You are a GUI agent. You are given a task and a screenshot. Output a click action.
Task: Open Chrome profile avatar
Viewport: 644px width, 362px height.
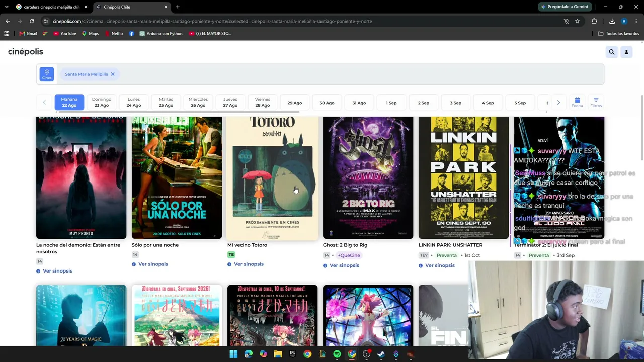[x=624, y=21]
